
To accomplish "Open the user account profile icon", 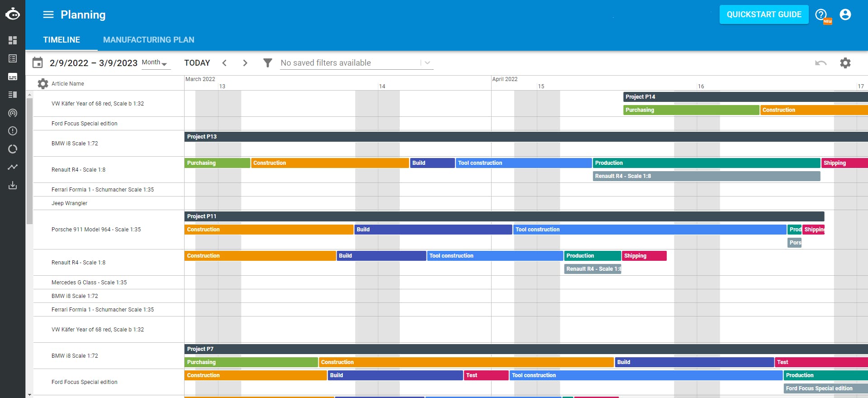I will [845, 14].
